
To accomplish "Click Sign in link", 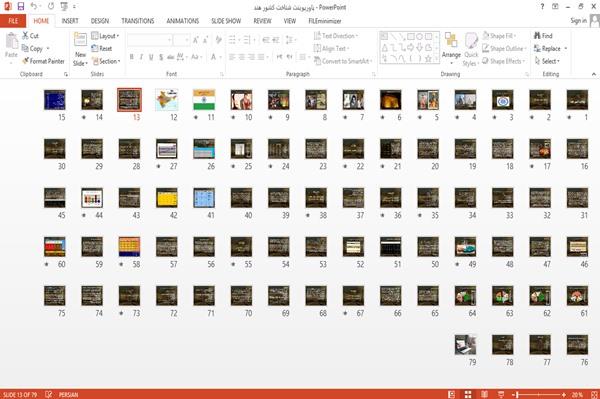I will pyautogui.click(x=578, y=21).
